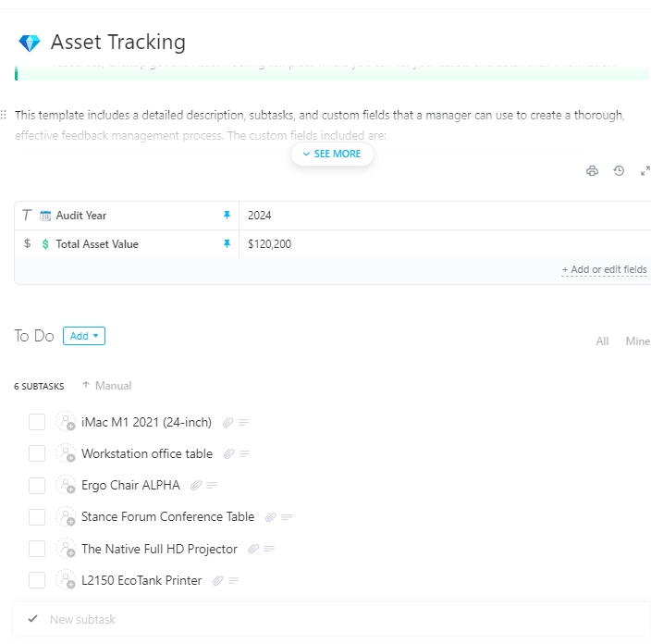This screenshot has width=651, height=644.
Task: Open The Native Full HD Projector subtask
Action: click(x=159, y=549)
